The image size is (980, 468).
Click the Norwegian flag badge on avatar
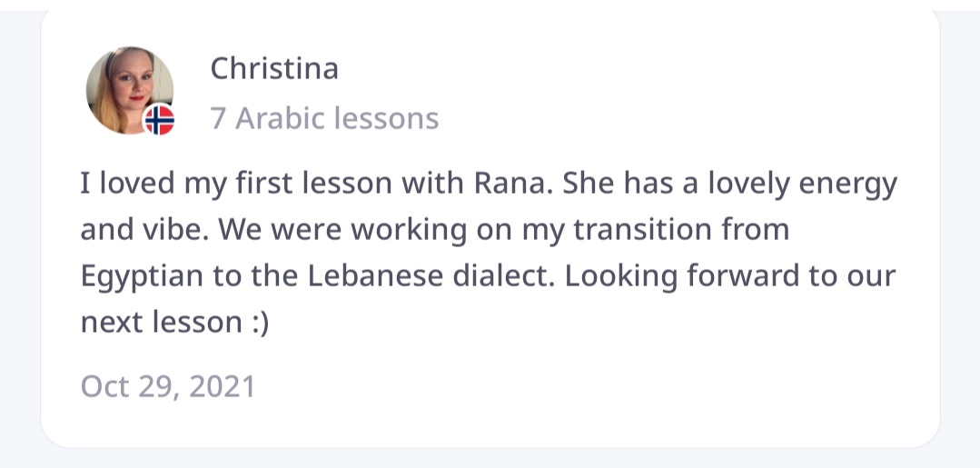click(159, 119)
